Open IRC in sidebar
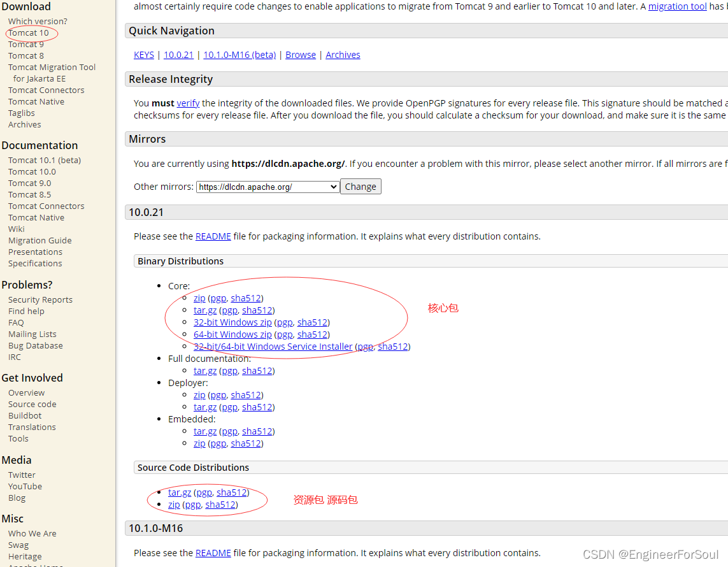 tap(15, 357)
